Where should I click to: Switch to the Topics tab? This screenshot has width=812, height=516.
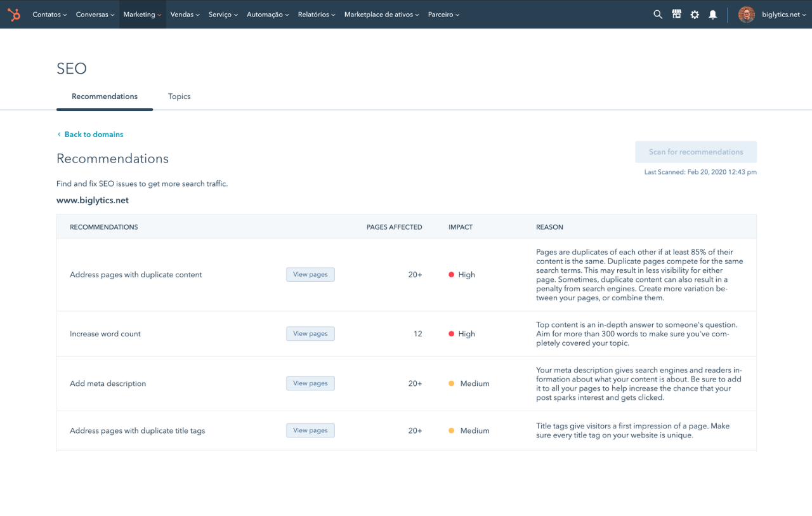click(x=179, y=96)
